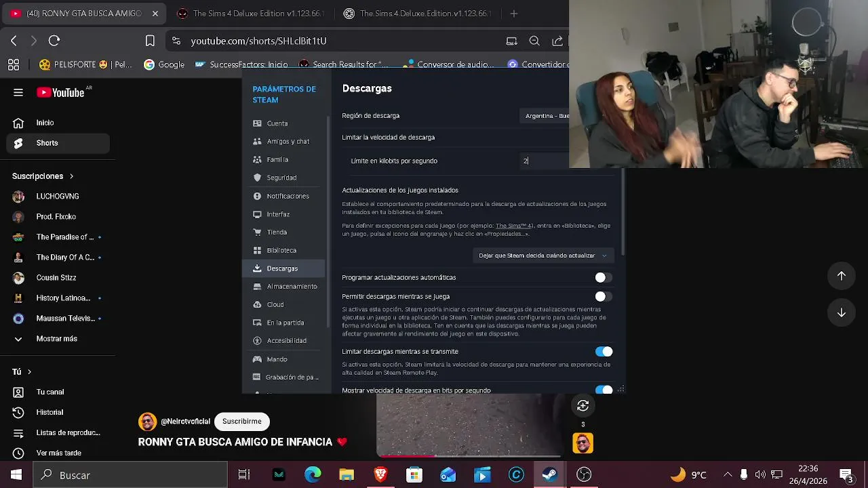Click the Accesibilidad icon
This screenshot has height=488, width=868.
(257, 340)
